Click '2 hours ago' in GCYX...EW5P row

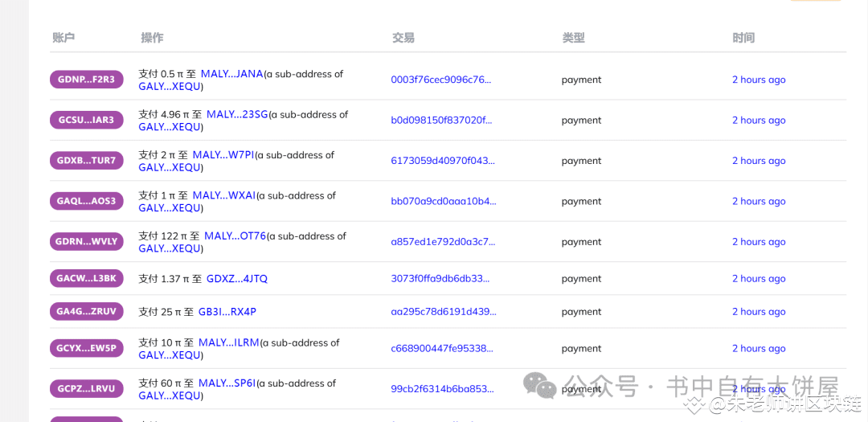[x=759, y=348]
